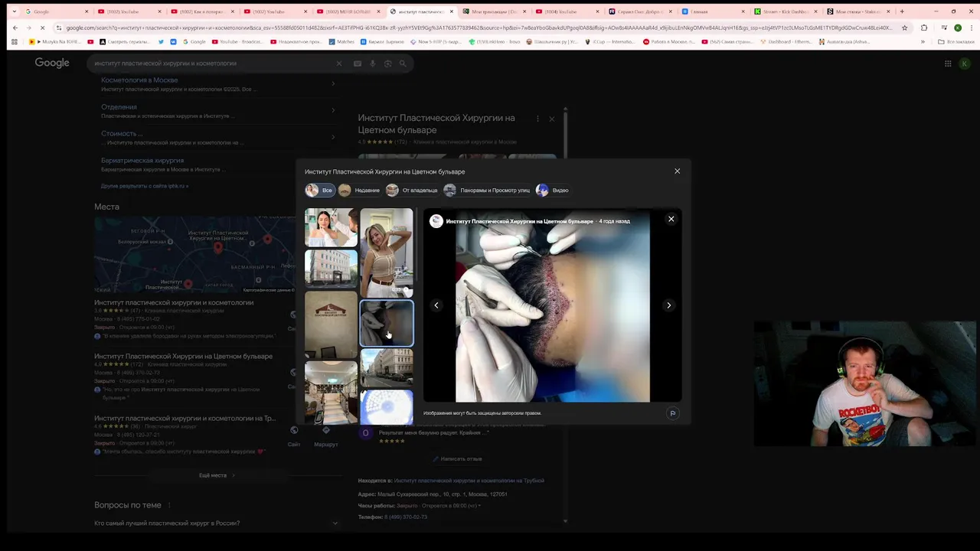Open the on-screen keyboard in search

[x=358, y=64]
